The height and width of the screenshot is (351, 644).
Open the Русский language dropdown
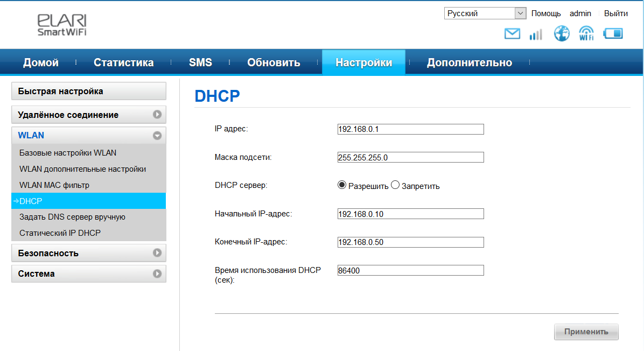coord(485,13)
